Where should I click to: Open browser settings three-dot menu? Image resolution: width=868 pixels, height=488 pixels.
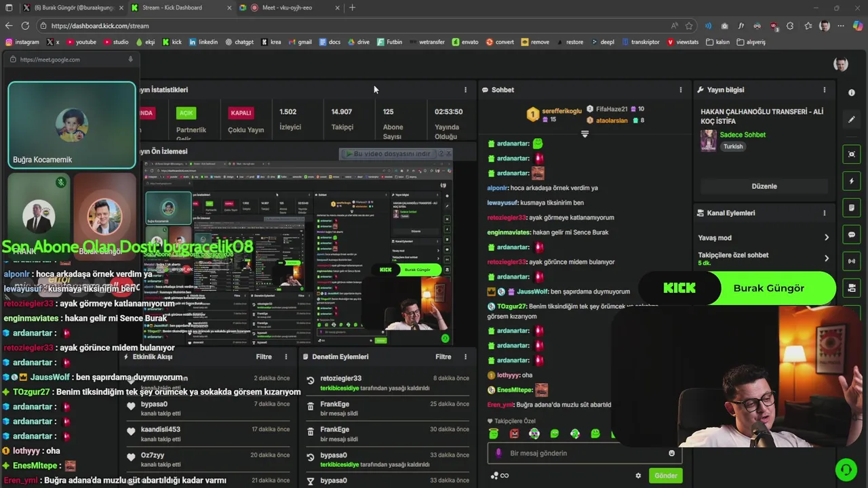point(841,26)
